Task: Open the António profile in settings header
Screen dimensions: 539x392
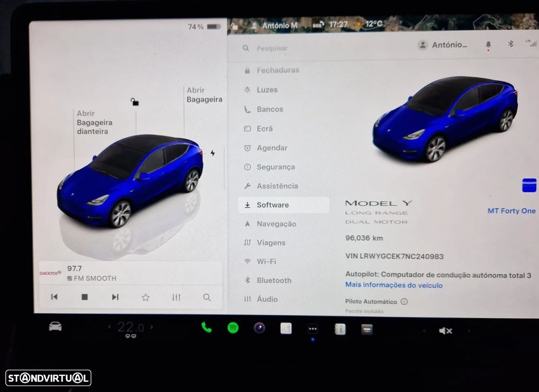Action: 443,45
